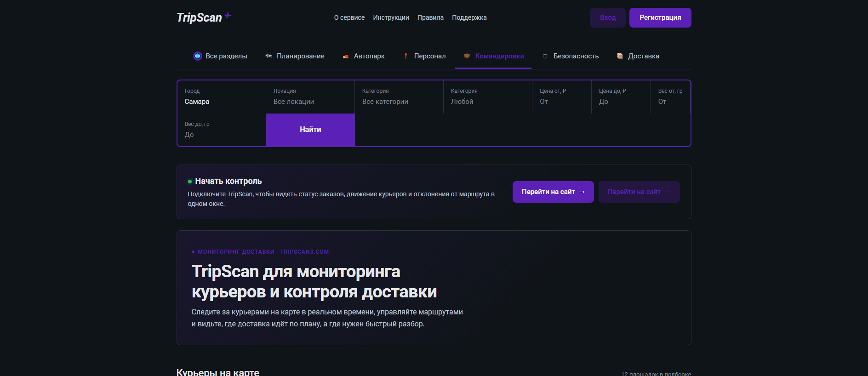Focus the Цена до price field
868x376 pixels.
pos(621,97)
